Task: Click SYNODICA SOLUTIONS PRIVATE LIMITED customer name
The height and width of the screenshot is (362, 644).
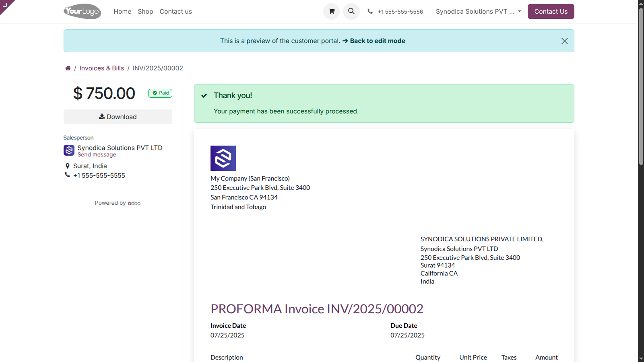Action: tap(482, 239)
